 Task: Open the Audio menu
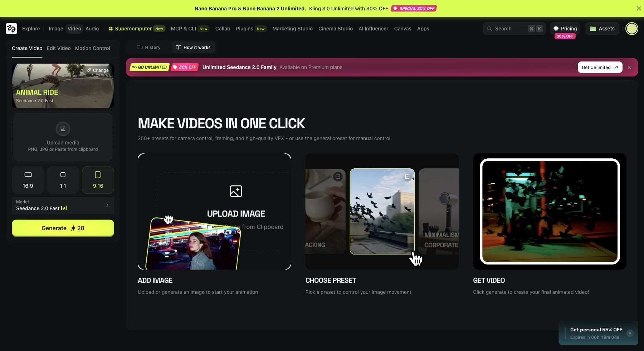coord(92,29)
